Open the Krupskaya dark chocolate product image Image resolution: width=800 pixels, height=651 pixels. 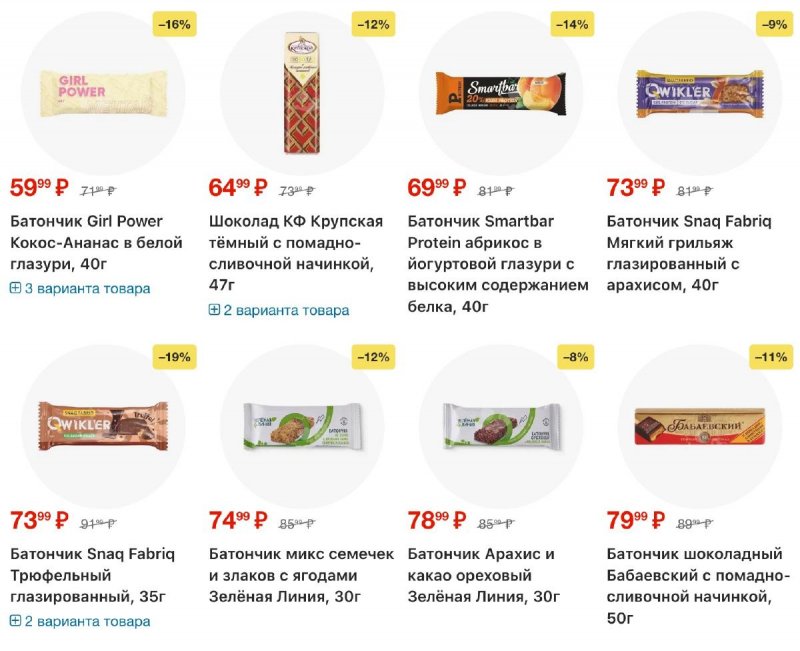tap(302, 92)
